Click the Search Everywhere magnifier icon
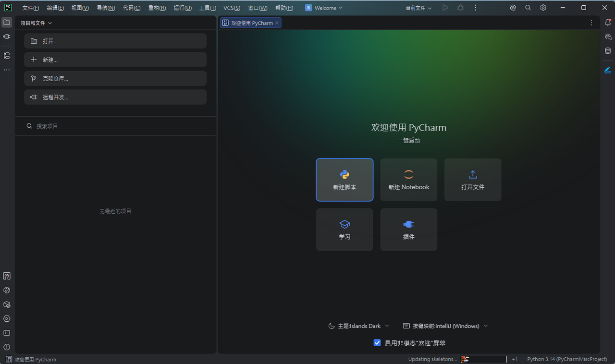 click(528, 8)
